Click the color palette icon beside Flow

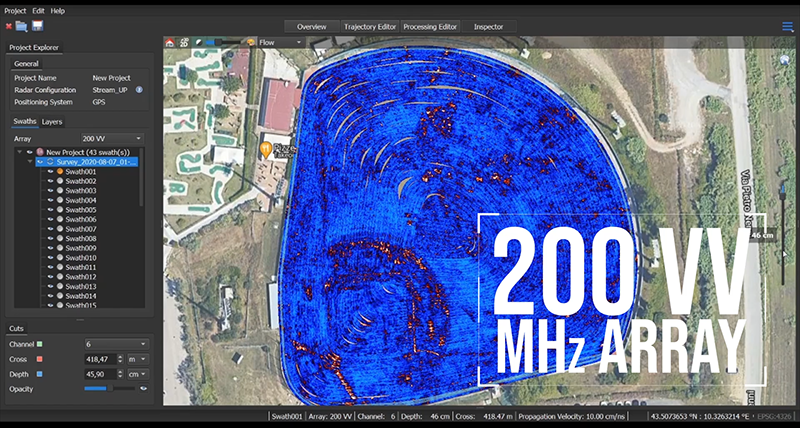coord(251,42)
